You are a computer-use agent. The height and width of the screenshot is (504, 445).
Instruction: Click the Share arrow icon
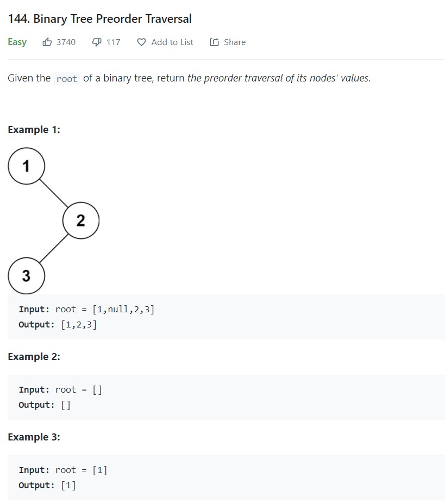point(214,42)
